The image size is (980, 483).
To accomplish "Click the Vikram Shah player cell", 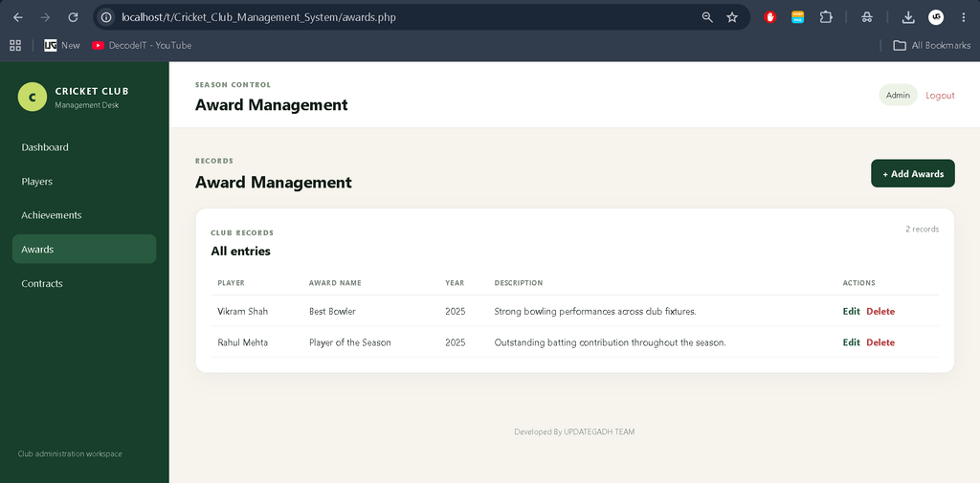I will [x=242, y=311].
